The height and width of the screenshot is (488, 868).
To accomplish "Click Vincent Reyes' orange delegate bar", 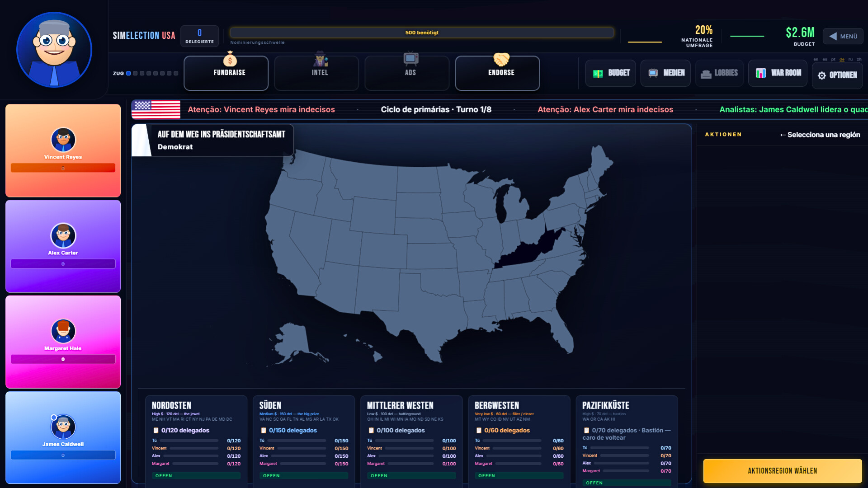I will (63, 168).
